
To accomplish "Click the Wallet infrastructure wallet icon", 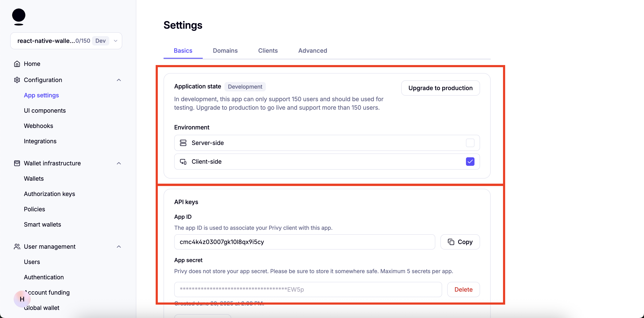I will 17,163.
